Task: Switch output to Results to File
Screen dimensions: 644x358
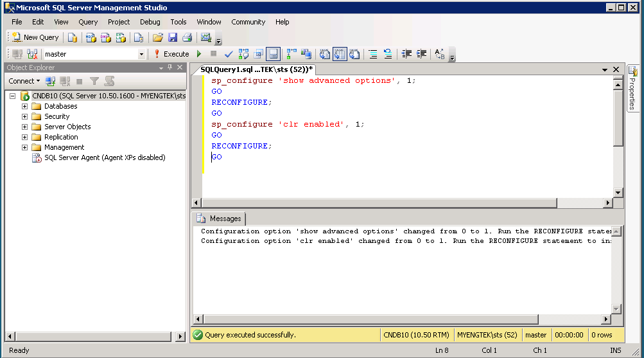Action: [354, 54]
